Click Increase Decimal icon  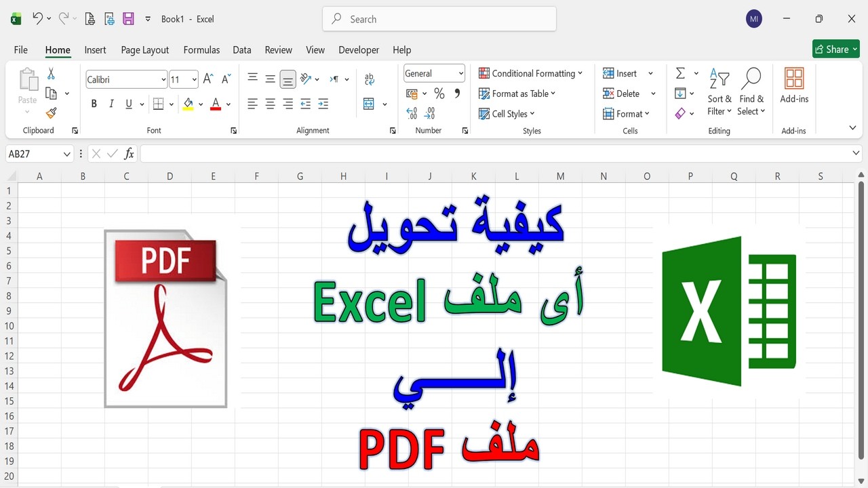pos(412,113)
